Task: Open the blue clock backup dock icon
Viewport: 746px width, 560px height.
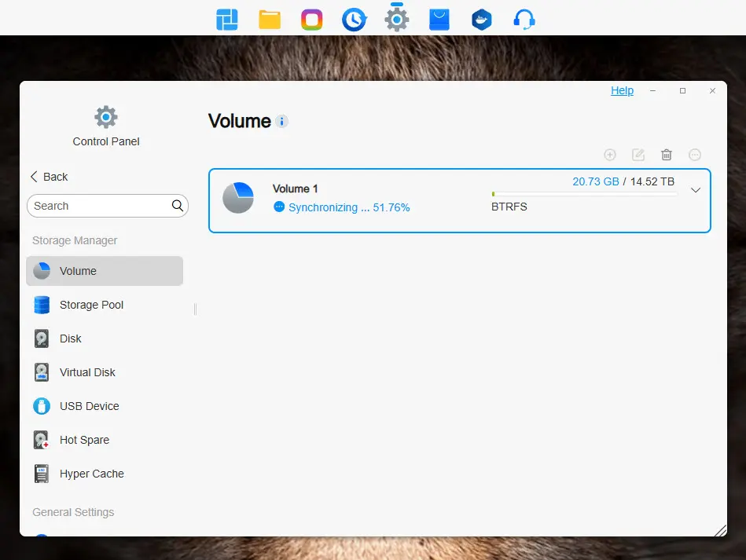Action: tap(354, 20)
